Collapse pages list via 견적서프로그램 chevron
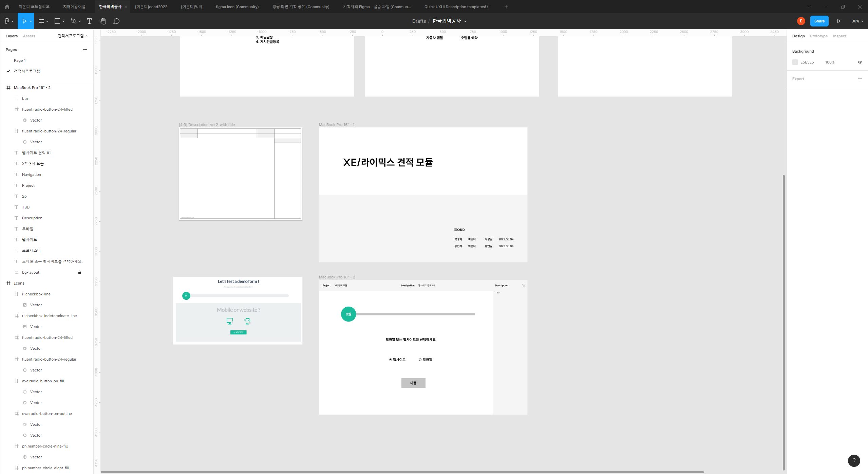The image size is (868, 474). point(87,36)
